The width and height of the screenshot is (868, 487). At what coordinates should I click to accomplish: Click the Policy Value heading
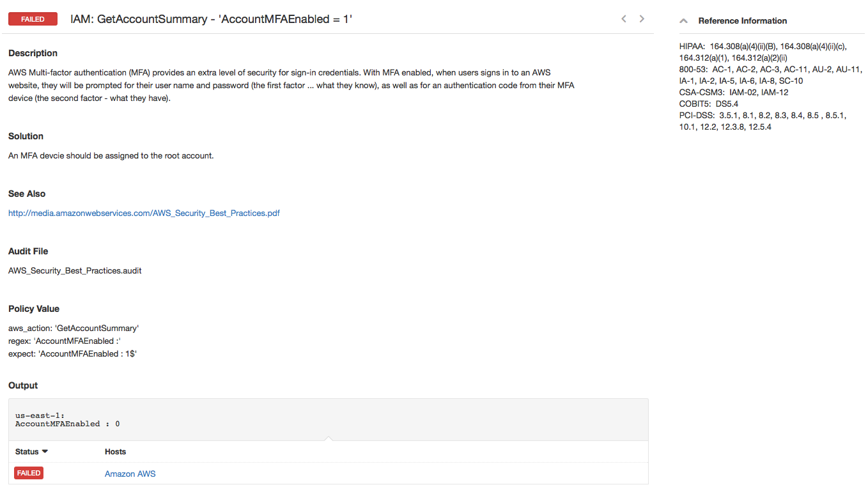34,309
